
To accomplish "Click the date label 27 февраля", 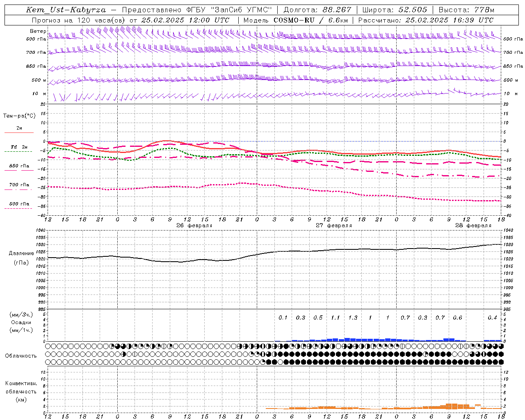I will click(334, 226).
